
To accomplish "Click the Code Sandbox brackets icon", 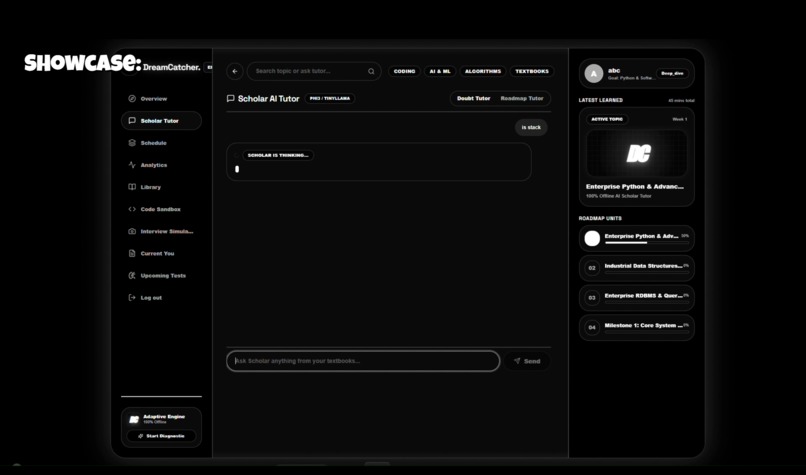I will click(132, 209).
